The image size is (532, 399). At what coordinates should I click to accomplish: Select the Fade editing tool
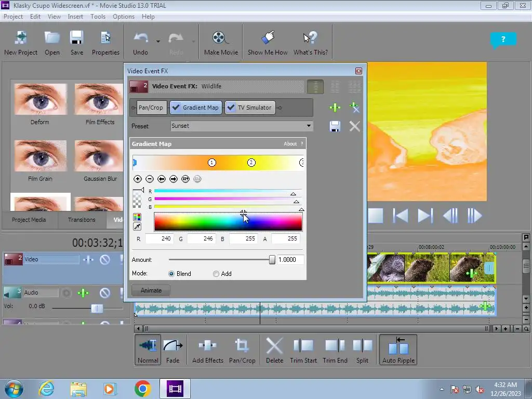coord(172,351)
